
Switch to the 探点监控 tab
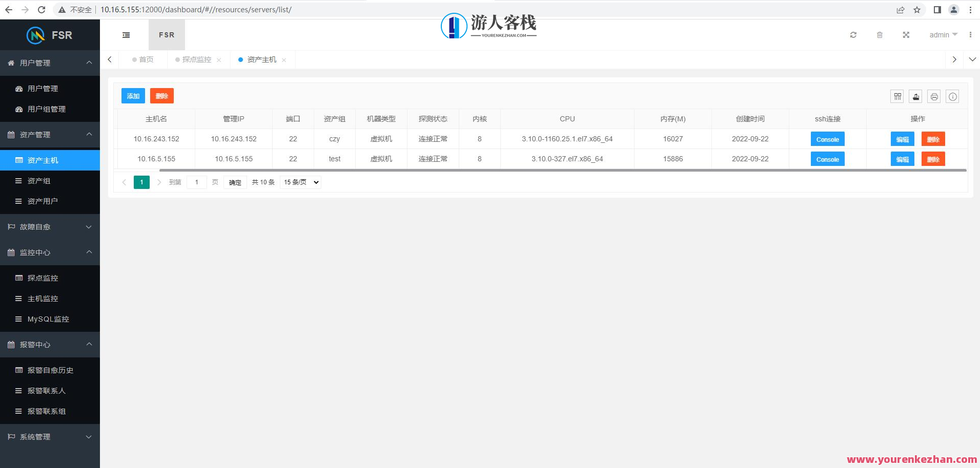[195, 59]
